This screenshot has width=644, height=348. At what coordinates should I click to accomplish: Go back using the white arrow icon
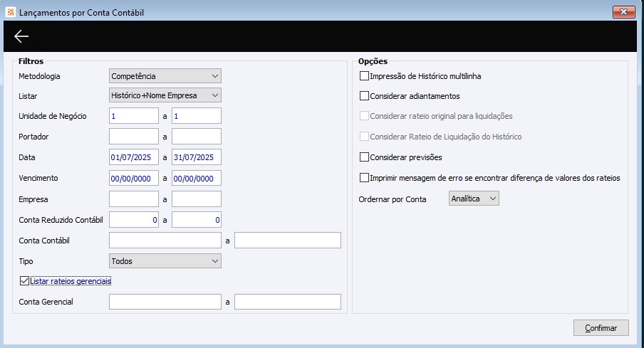pos(21,36)
